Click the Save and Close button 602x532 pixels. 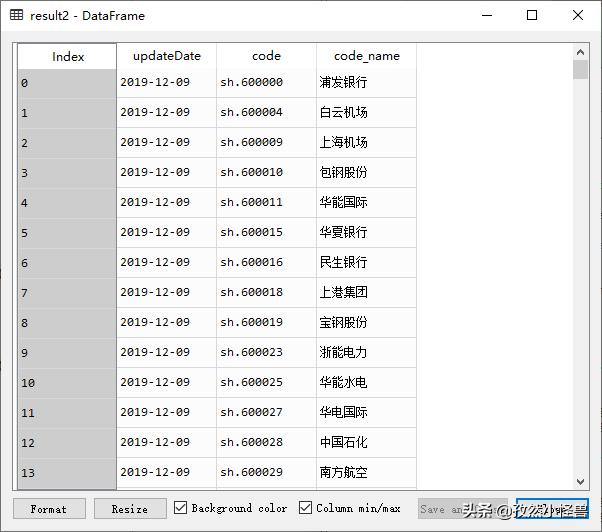click(462, 509)
